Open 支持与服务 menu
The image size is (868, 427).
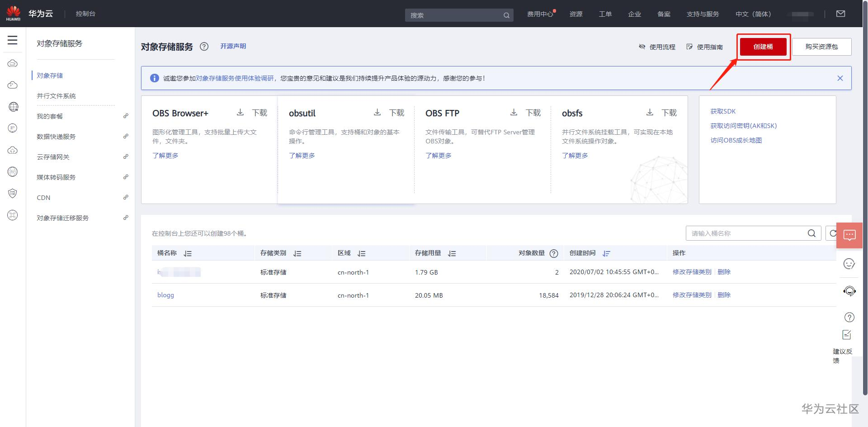(x=703, y=14)
